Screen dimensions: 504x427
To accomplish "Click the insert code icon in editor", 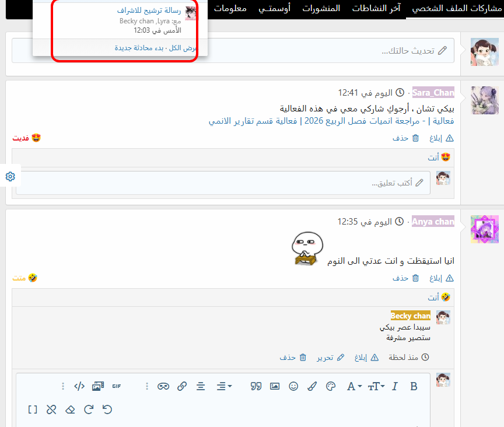I will (x=79, y=386).
